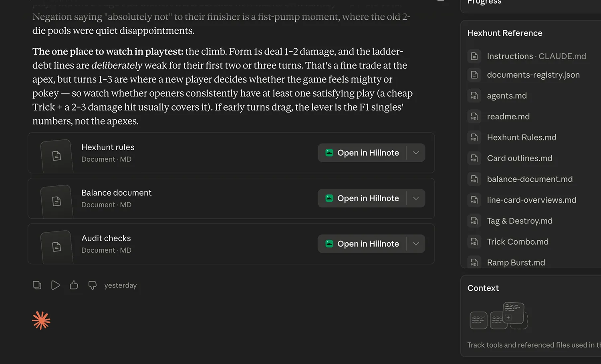Give thumbs down feedback
This screenshot has height=364, width=601.
pyautogui.click(x=92, y=285)
